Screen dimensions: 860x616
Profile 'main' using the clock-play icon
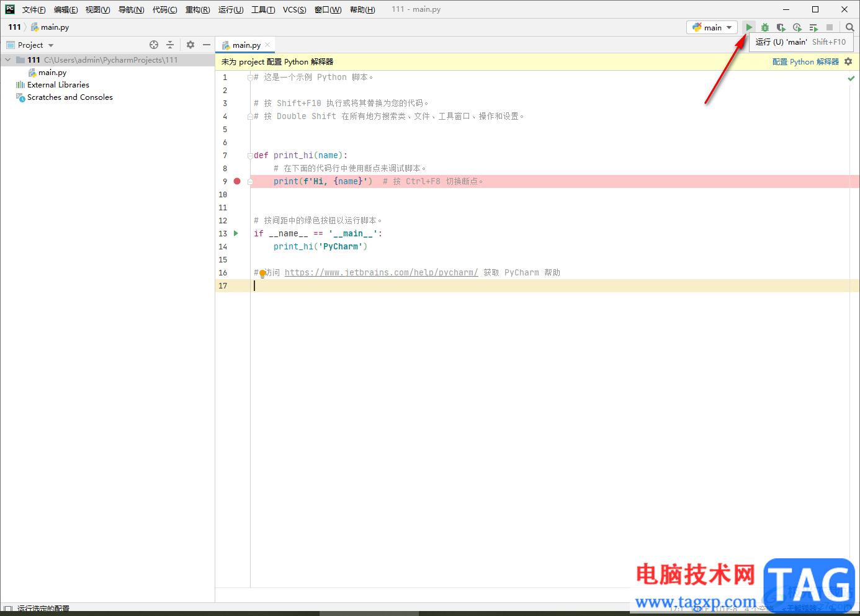[797, 27]
